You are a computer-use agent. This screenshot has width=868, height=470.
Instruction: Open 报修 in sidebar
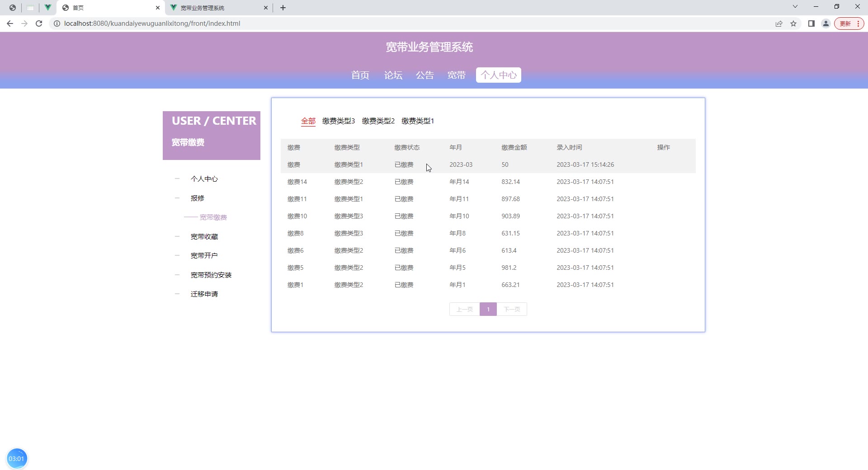[x=198, y=198]
